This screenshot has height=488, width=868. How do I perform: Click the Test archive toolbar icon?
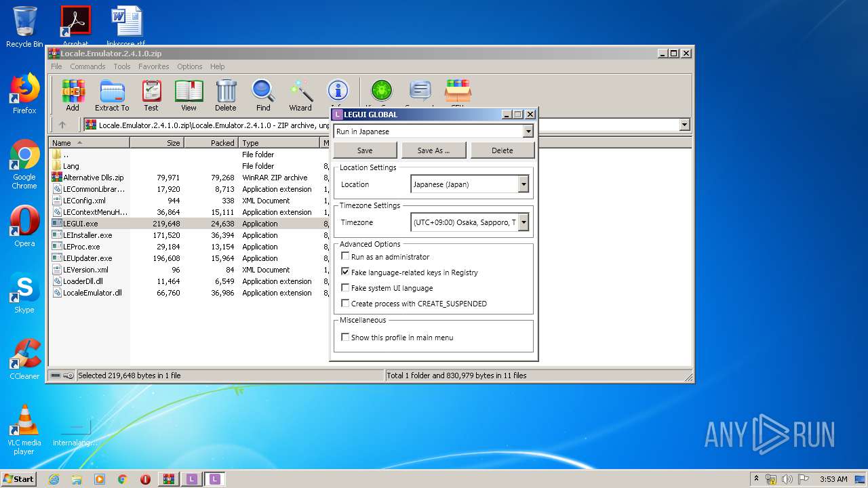(x=151, y=95)
